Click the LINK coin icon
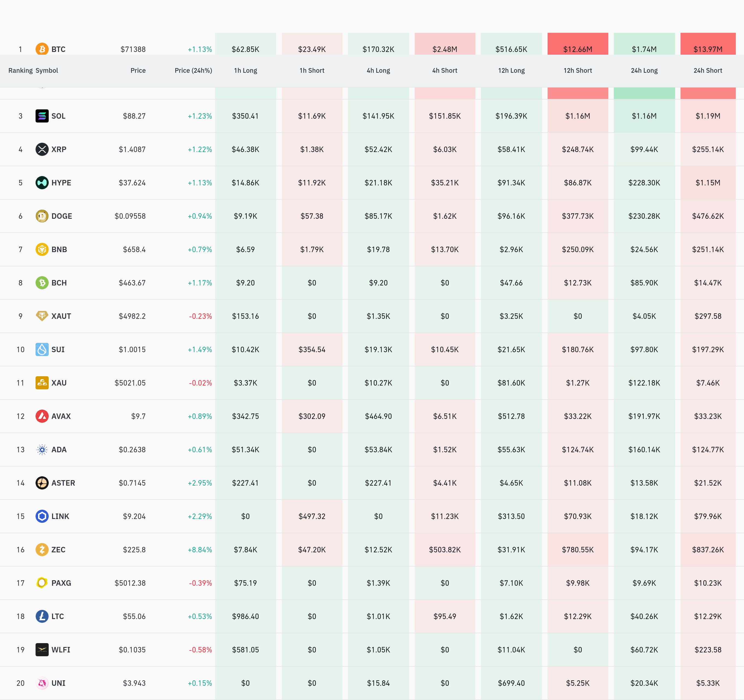 (42, 516)
